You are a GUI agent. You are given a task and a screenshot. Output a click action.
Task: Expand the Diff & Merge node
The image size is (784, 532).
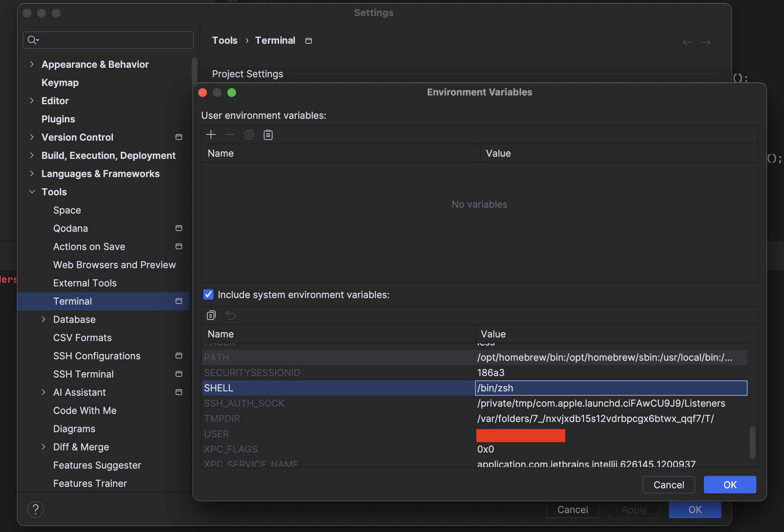44,447
